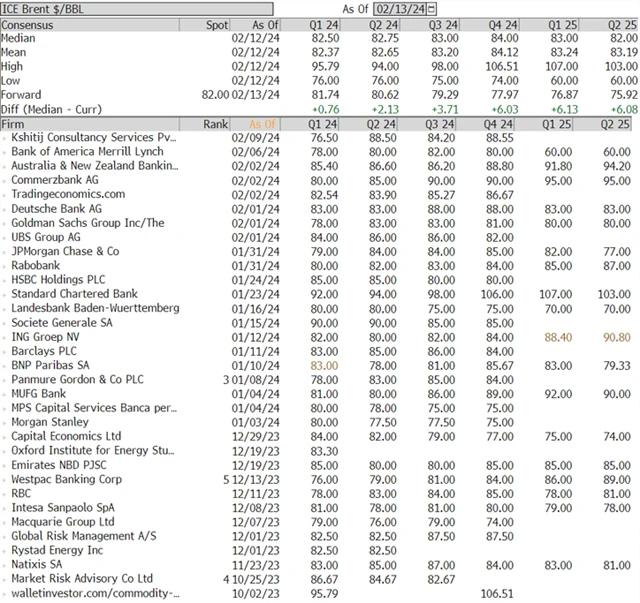Expand the Goldman Sachs Group row
This screenshot has width=640, height=603.
[x=5, y=223]
